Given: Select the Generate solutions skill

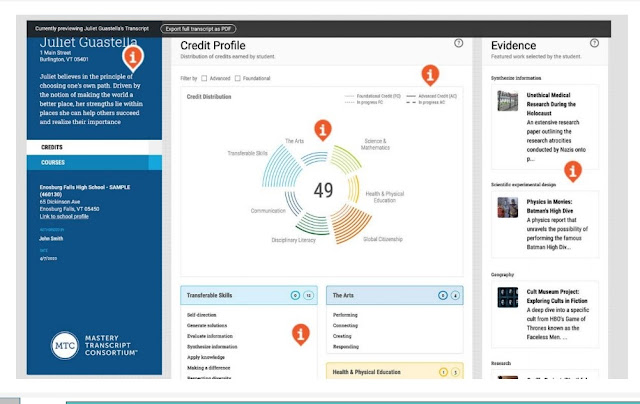Looking at the screenshot, I should (207, 326).
